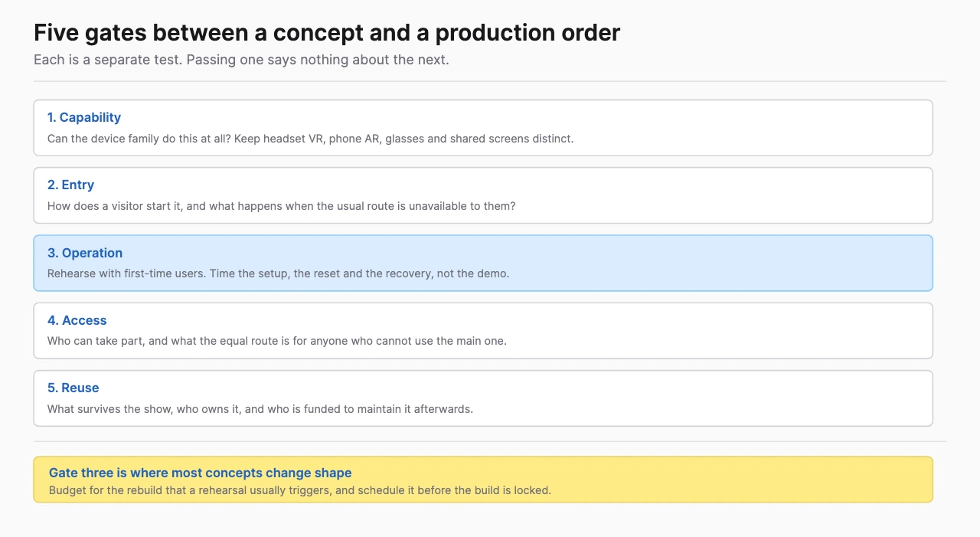Image resolution: width=980 pixels, height=537 pixels.
Task: Click text "Can the device family do this at all?"
Action: tap(139, 139)
